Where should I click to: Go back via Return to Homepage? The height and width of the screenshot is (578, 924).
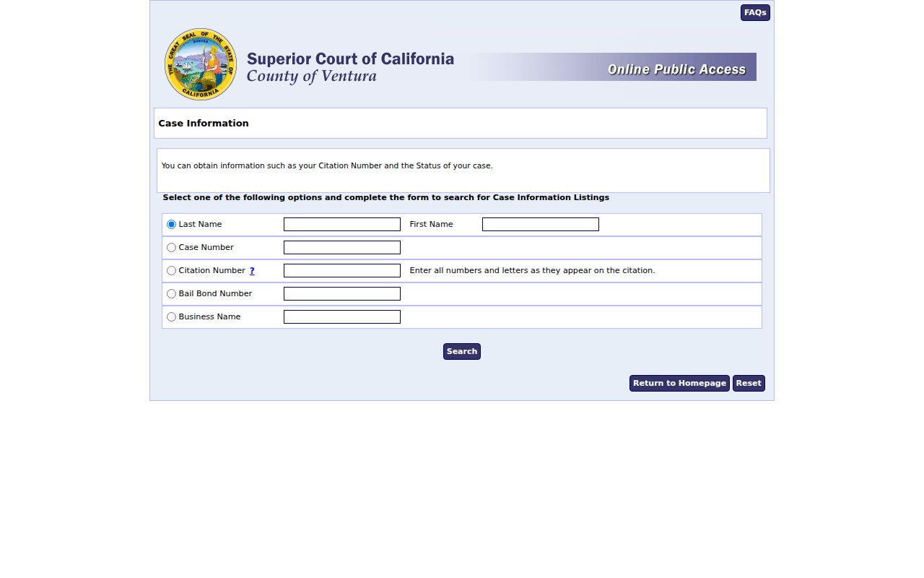pyautogui.click(x=679, y=384)
